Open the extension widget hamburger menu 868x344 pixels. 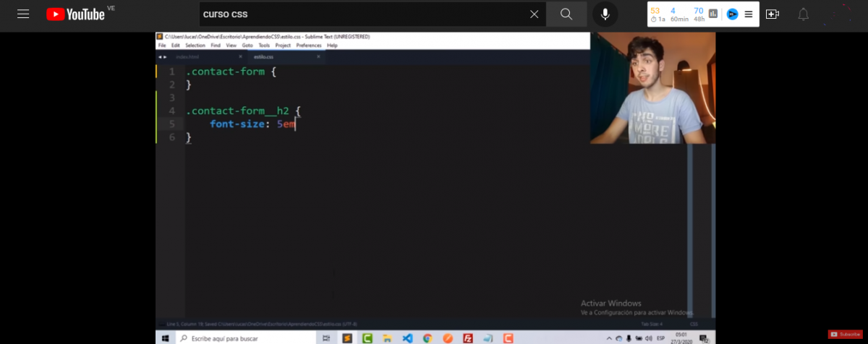(749, 14)
